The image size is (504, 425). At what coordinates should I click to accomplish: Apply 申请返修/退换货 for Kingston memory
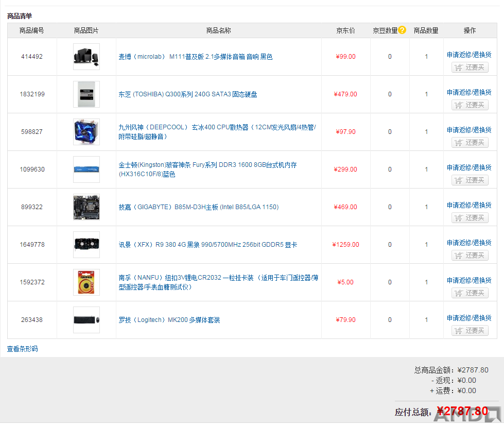[x=470, y=167]
